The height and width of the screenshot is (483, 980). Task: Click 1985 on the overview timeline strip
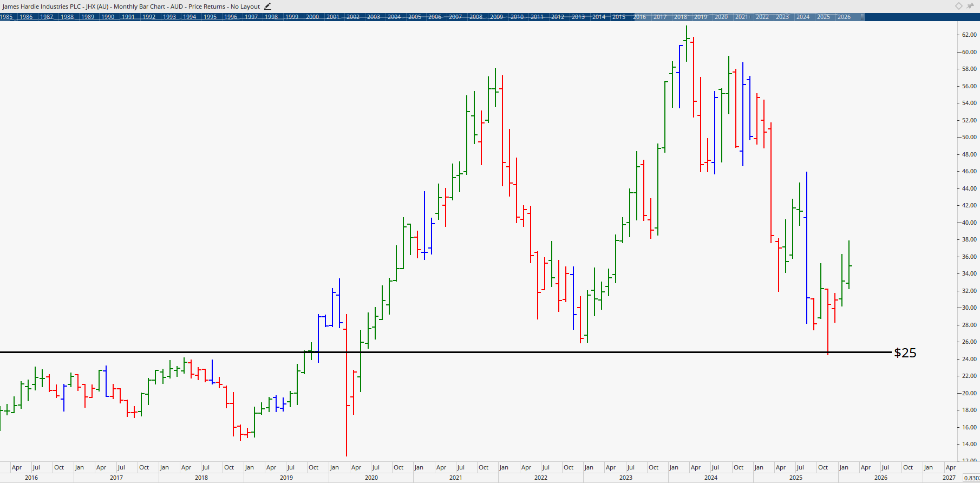point(6,17)
